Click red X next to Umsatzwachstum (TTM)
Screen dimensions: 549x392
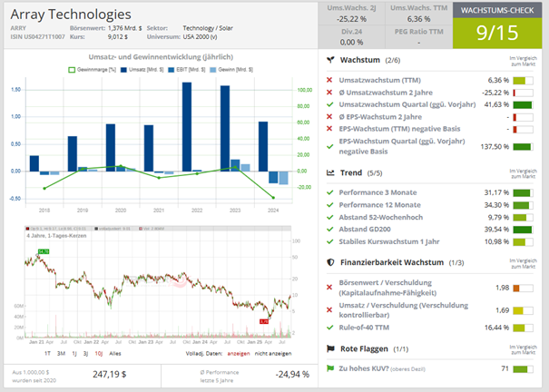click(x=329, y=80)
